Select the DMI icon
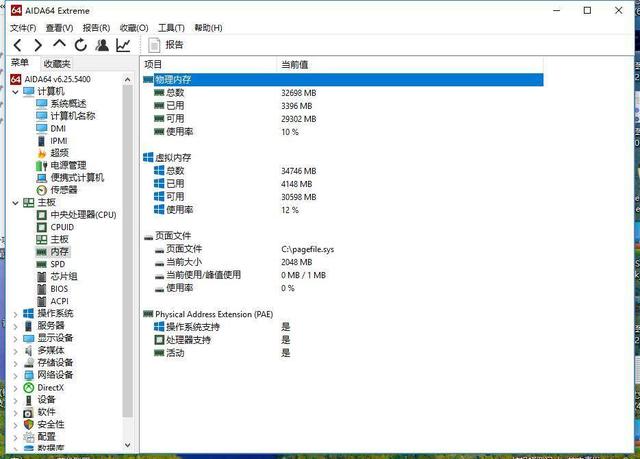640x459 pixels. pyautogui.click(x=42, y=129)
